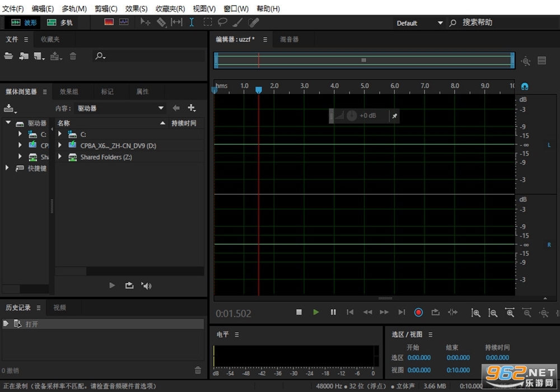Click the red Record button
The width and height of the screenshot is (560, 392).
(x=418, y=312)
